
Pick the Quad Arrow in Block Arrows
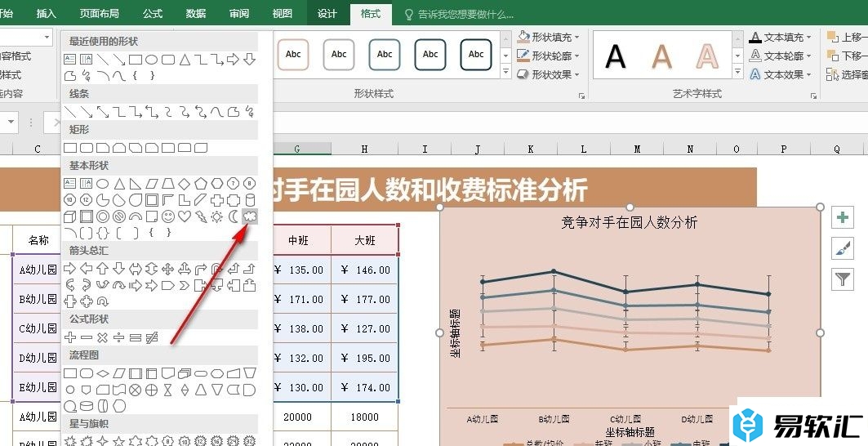click(x=168, y=270)
